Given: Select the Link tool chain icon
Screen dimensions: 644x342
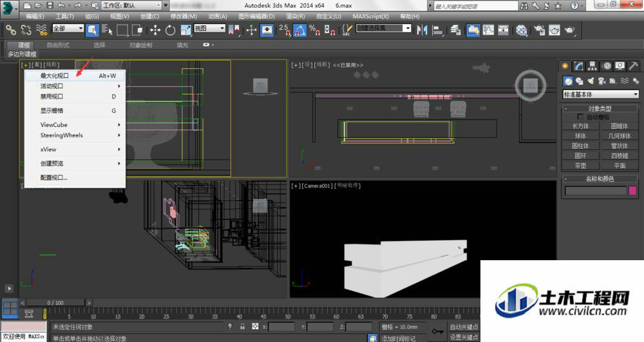Looking at the screenshot, I should click(11, 30).
